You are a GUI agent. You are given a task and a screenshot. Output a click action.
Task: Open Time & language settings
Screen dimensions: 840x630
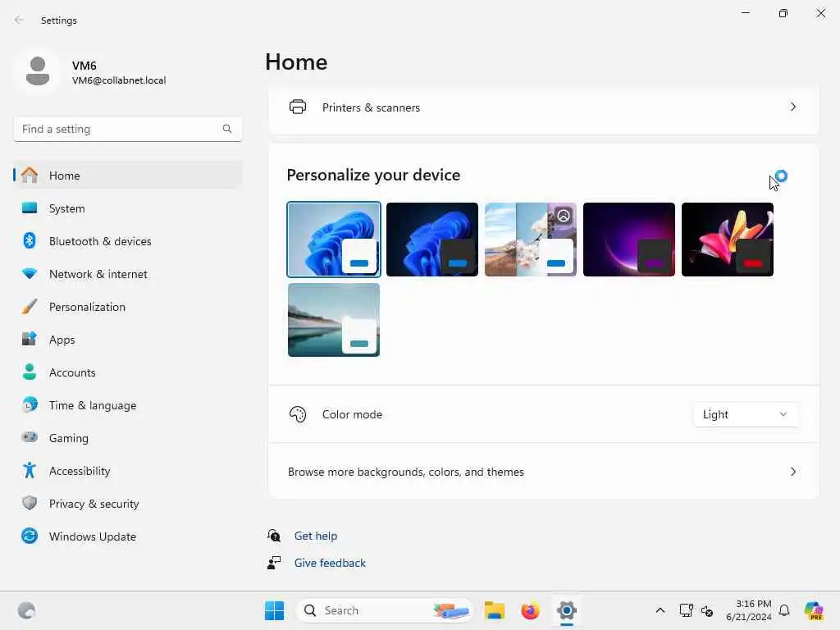click(x=128, y=404)
